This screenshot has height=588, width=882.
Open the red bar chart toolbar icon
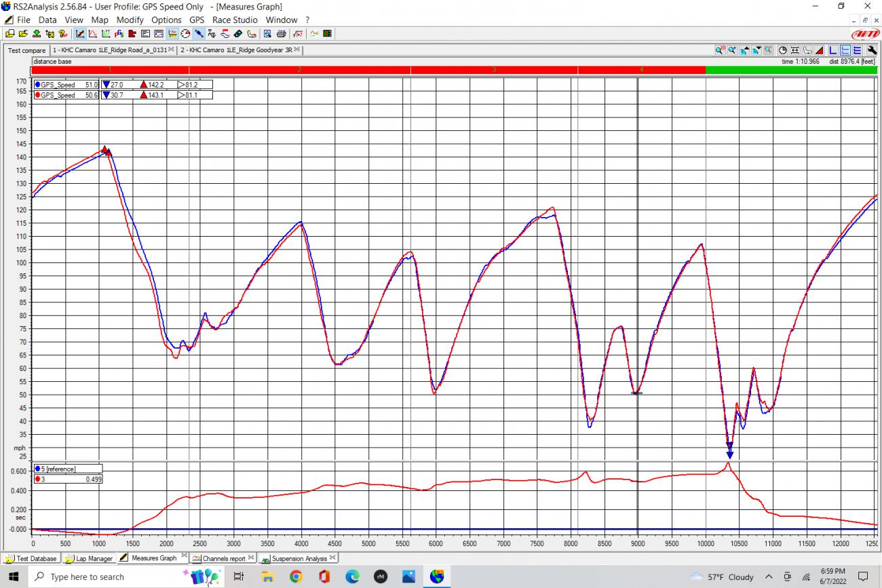click(132, 33)
